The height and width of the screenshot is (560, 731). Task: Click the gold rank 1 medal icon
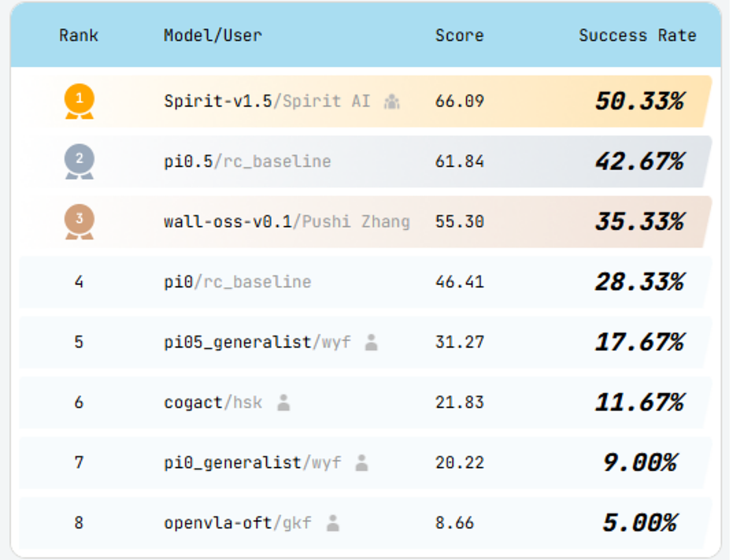click(79, 101)
